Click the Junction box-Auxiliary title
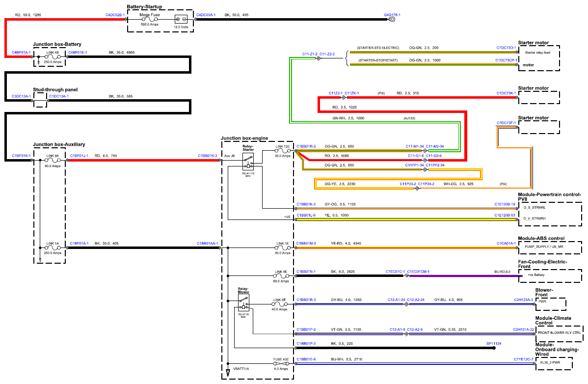This screenshot has width=588, height=384. pyautogui.click(x=59, y=144)
